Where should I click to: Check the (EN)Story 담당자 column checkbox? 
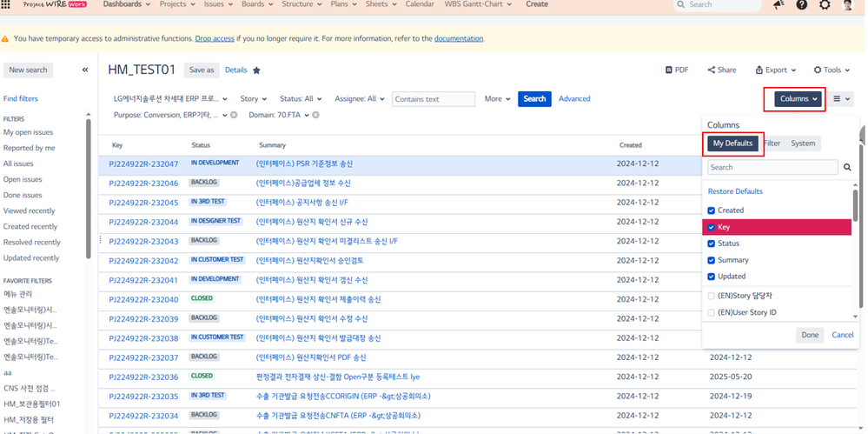click(x=712, y=297)
